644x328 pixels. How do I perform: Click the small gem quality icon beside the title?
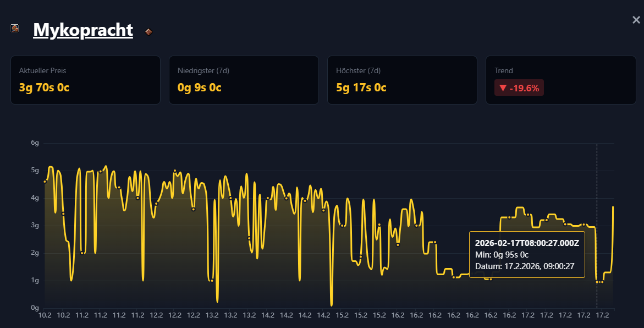[x=147, y=32]
